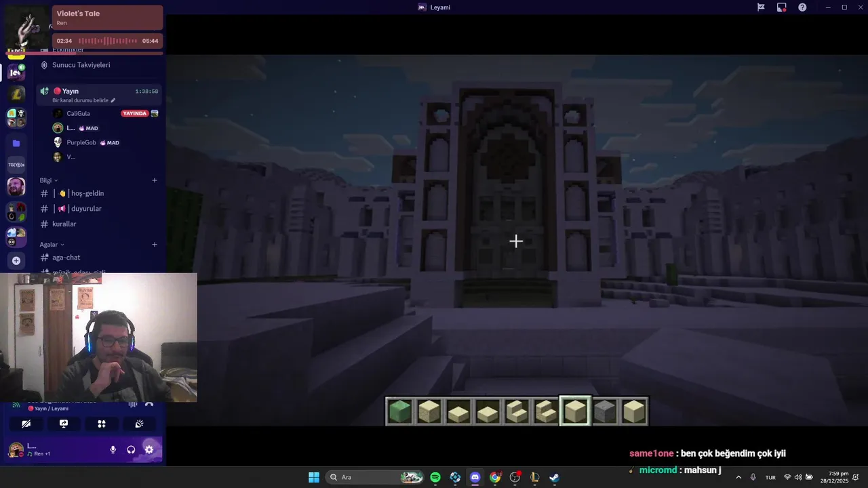The image size is (868, 488).
Task: Click the Violet's Tale song title
Action: click(x=78, y=14)
